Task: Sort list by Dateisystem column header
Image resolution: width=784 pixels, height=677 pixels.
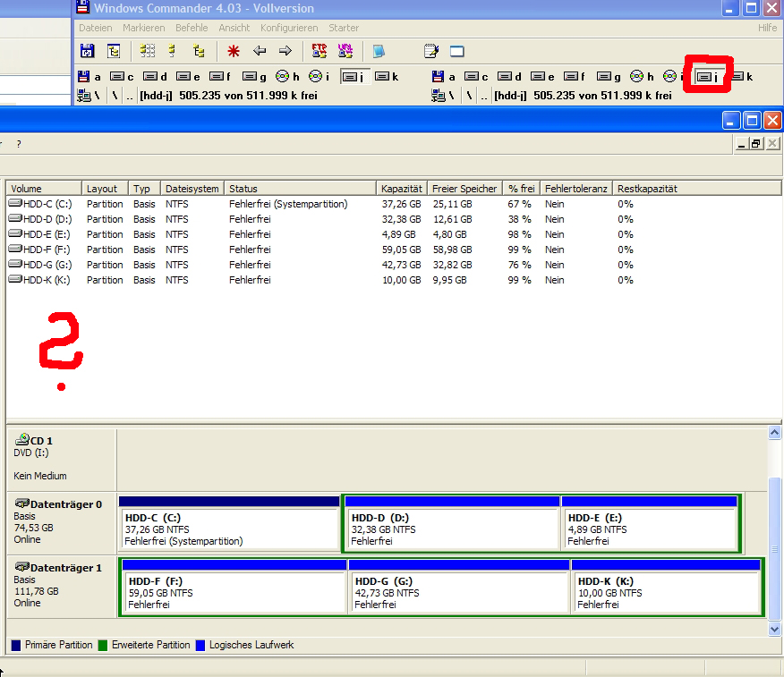Action: (x=192, y=189)
